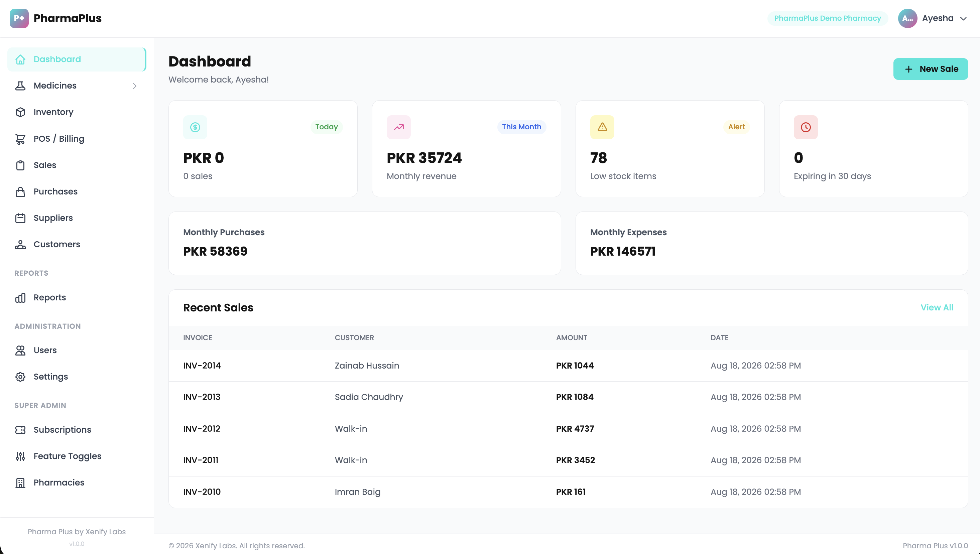The image size is (980, 554).
Task: Click the Users icon under Administration
Action: [20, 351]
